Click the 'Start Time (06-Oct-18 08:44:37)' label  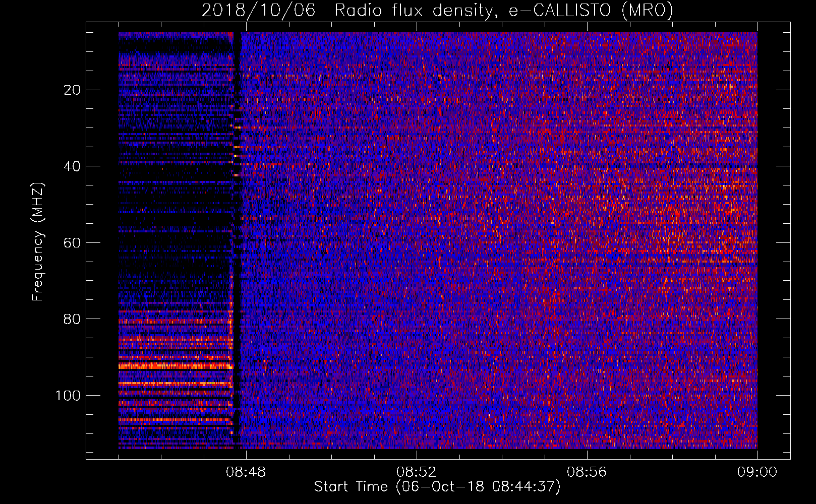coord(437,487)
